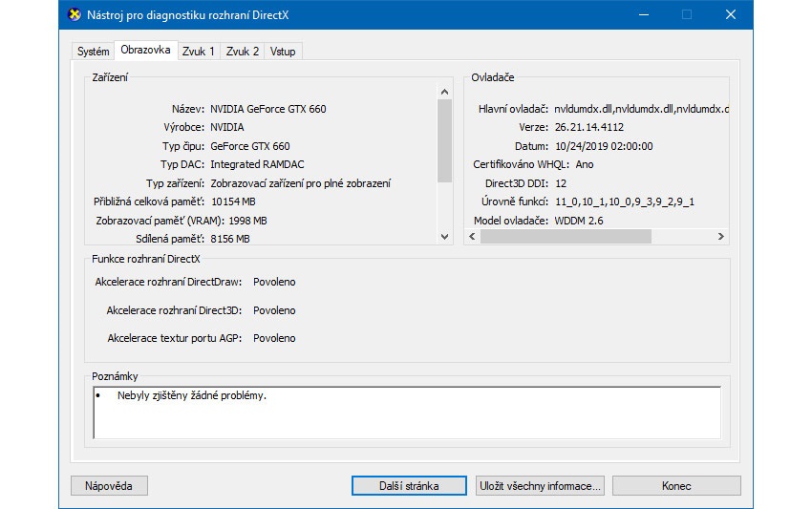
Task: Click the Zařízení scrollbar down arrow
Action: [x=444, y=237]
